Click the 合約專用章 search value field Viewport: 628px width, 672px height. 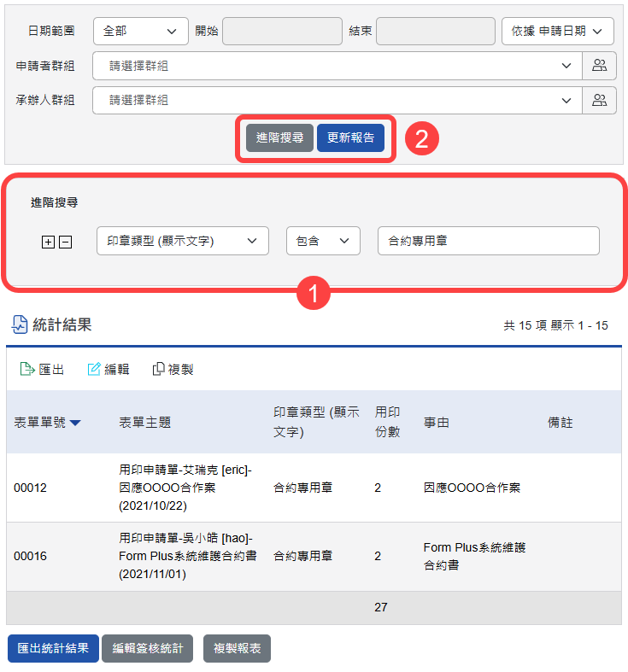click(489, 241)
